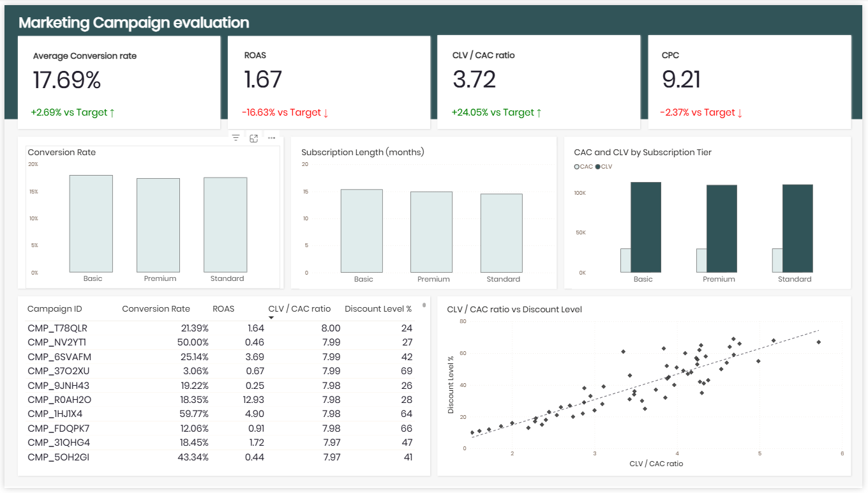
Task: Select the CMP_5OH2GI campaign row
Action: (x=220, y=457)
